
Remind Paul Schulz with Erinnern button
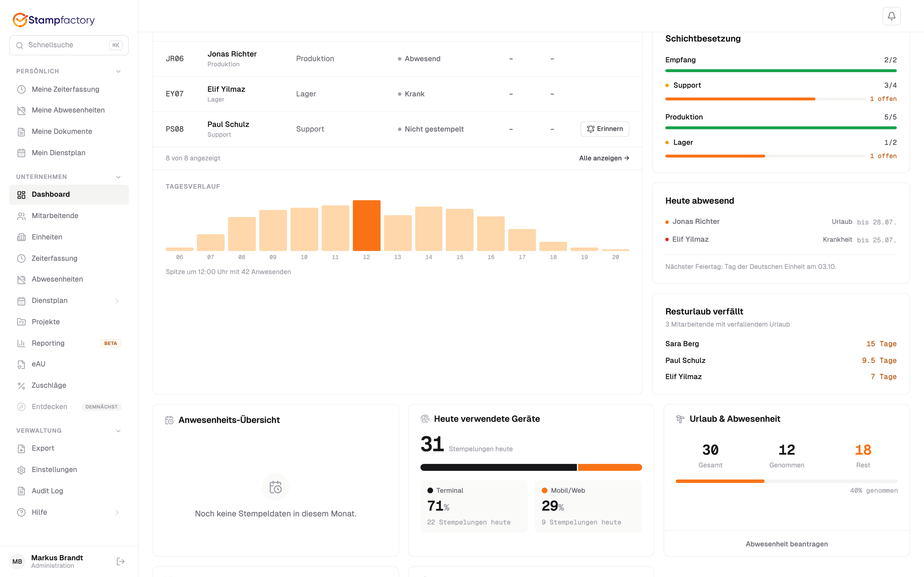tap(605, 129)
